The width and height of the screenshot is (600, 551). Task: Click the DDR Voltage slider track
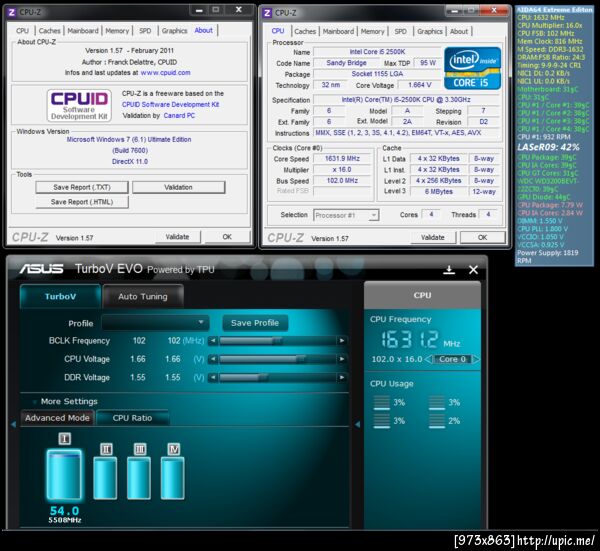pyautogui.click(x=277, y=377)
